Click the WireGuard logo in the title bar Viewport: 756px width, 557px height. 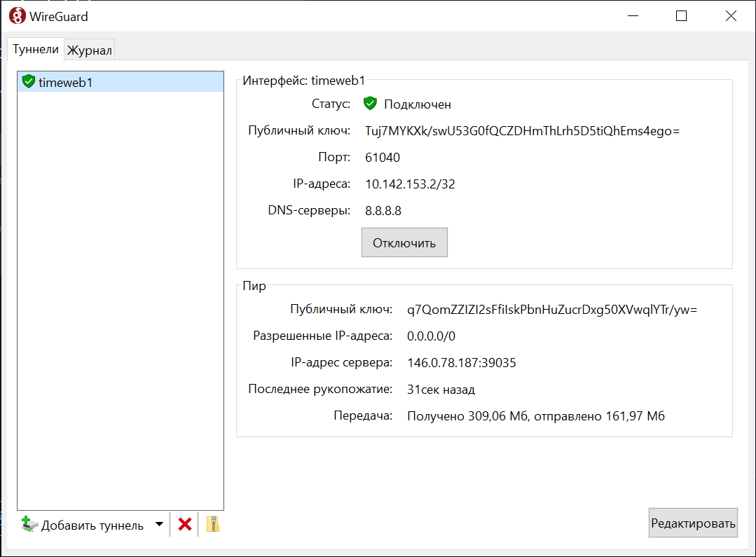[18, 16]
